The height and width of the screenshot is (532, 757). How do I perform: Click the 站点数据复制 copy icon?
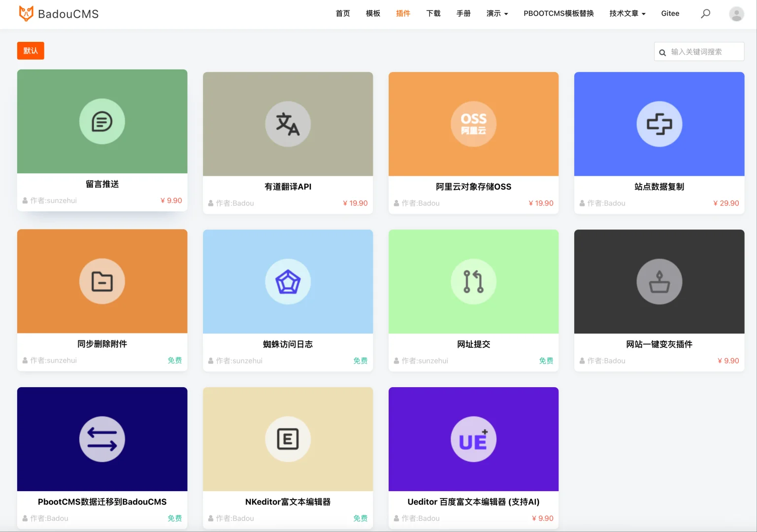[659, 124]
